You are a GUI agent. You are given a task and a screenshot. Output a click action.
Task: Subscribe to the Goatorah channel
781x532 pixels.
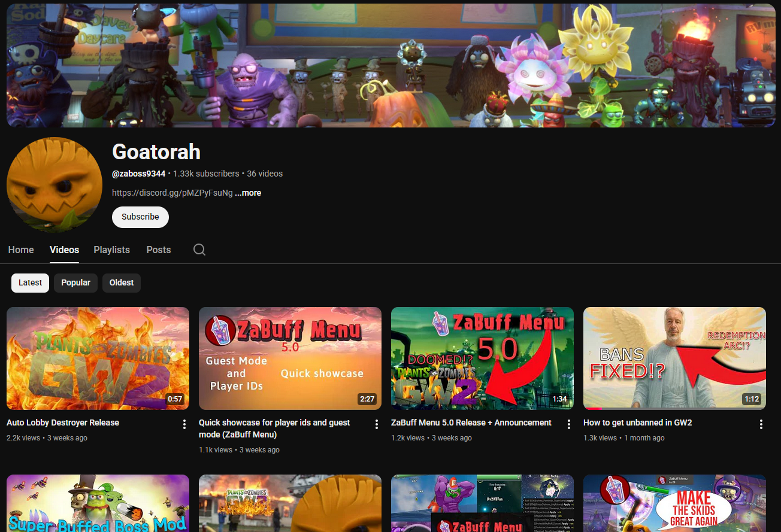point(140,217)
